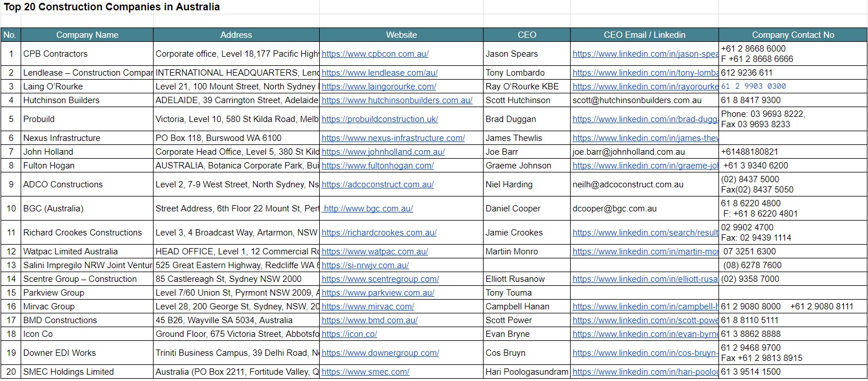
Task: Open Hari Poologasundram's LinkedIn profile link
Action: [645, 372]
